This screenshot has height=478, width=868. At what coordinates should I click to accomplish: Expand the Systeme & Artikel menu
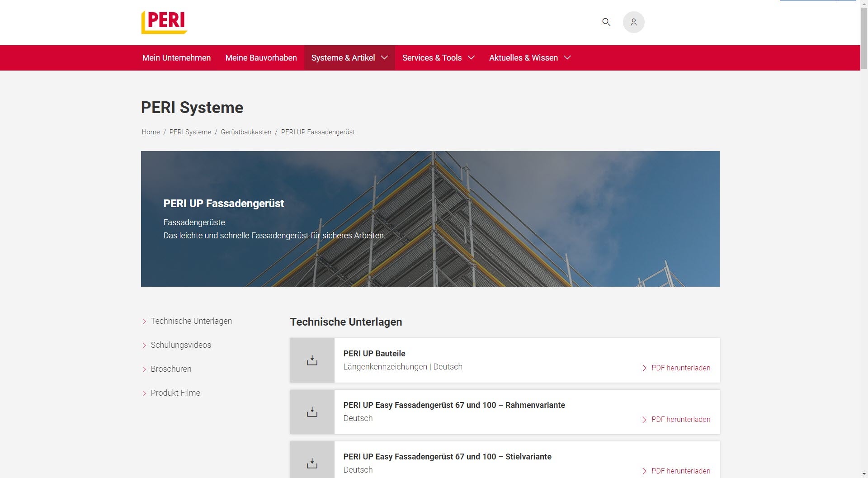[x=349, y=58]
